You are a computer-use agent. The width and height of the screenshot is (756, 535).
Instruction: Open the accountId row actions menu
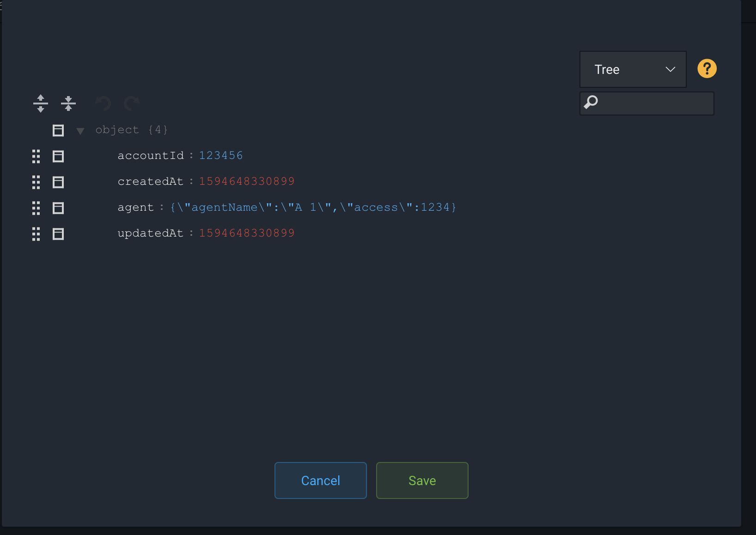58,156
